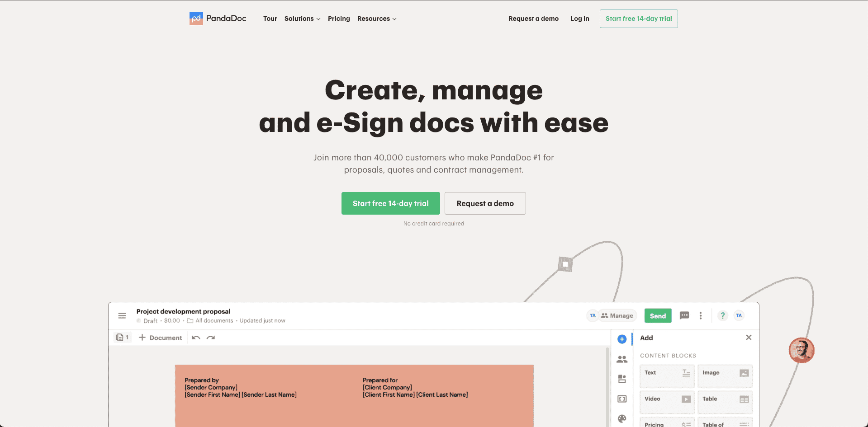Click the [Client Last Name] placeholder

coord(442,394)
